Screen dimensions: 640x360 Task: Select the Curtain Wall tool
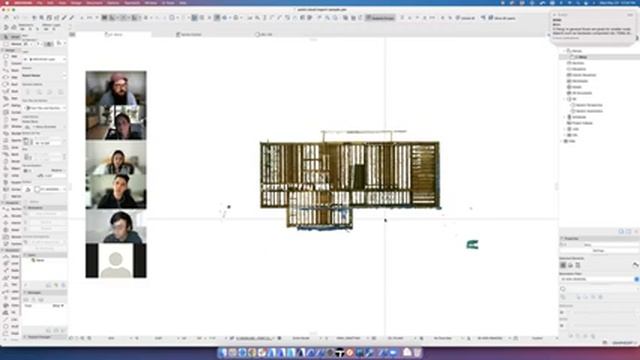click(11, 112)
